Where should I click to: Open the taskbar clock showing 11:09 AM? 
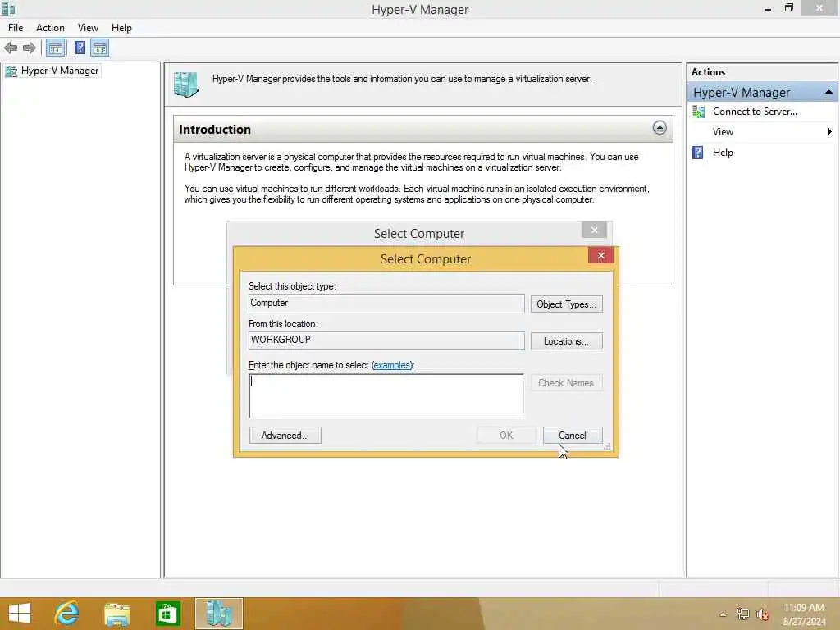804,614
